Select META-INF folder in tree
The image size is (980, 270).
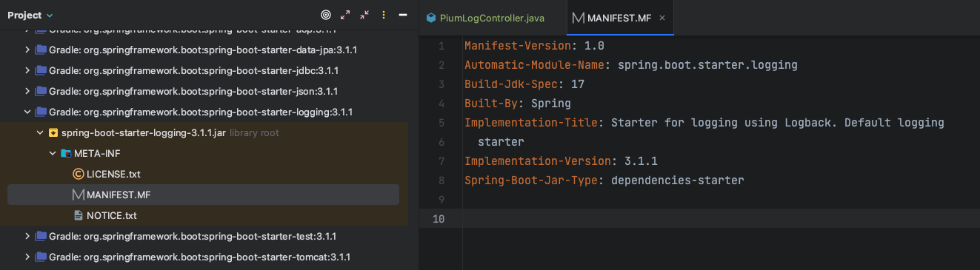[204, 154]
